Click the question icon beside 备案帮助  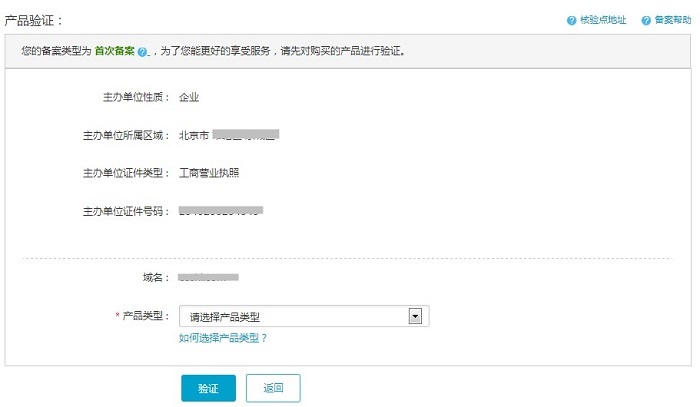(x=646, y=20)
